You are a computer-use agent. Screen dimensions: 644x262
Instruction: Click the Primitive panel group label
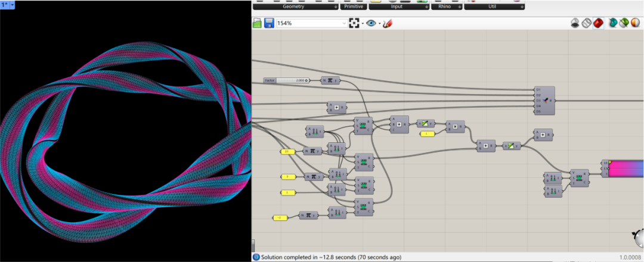pos(354,7)
